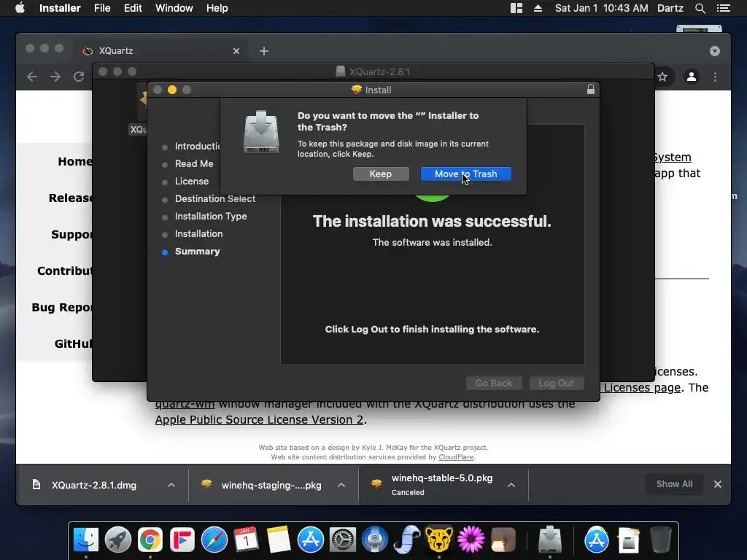Click the date and time in the menu bar
This screenshot has height=560, width=747.
[601, 8]
